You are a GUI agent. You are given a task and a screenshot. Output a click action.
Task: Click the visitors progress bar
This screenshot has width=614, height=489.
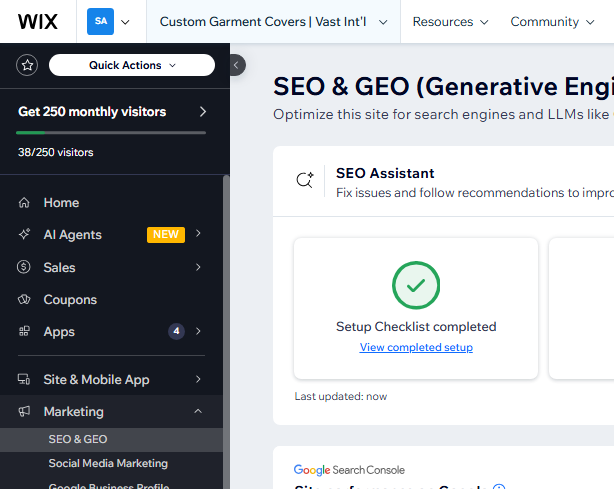click(111, 133)
